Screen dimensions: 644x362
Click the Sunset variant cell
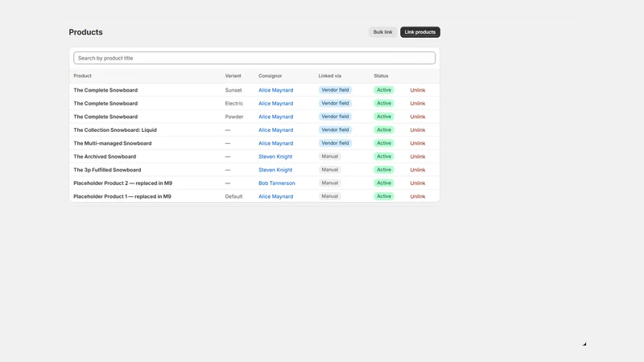click(233, 90)
